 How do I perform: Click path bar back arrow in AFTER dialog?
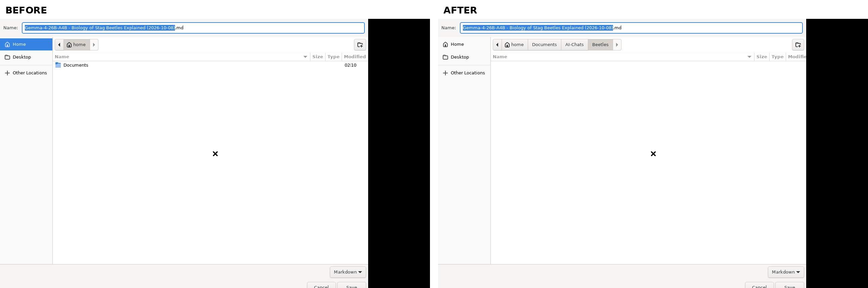tap(497, 44)
